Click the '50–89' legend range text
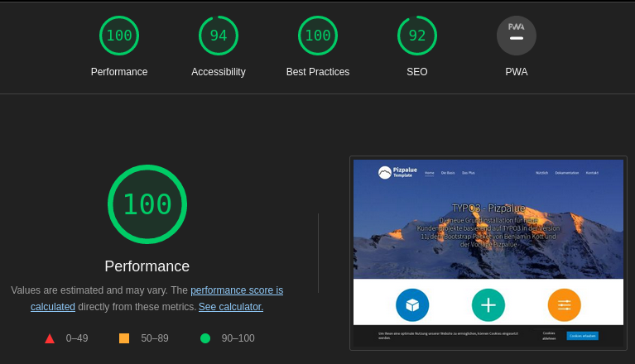The height and width of the screenshot is (364, 635). click(x=155, y=338)
